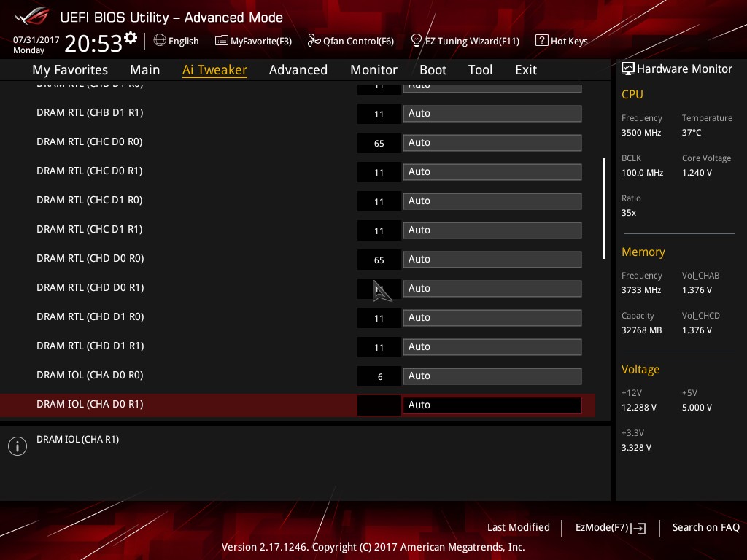
Task: Select the DRAM IOL (CHA D0 R1) label
Action: pos(90,404)
